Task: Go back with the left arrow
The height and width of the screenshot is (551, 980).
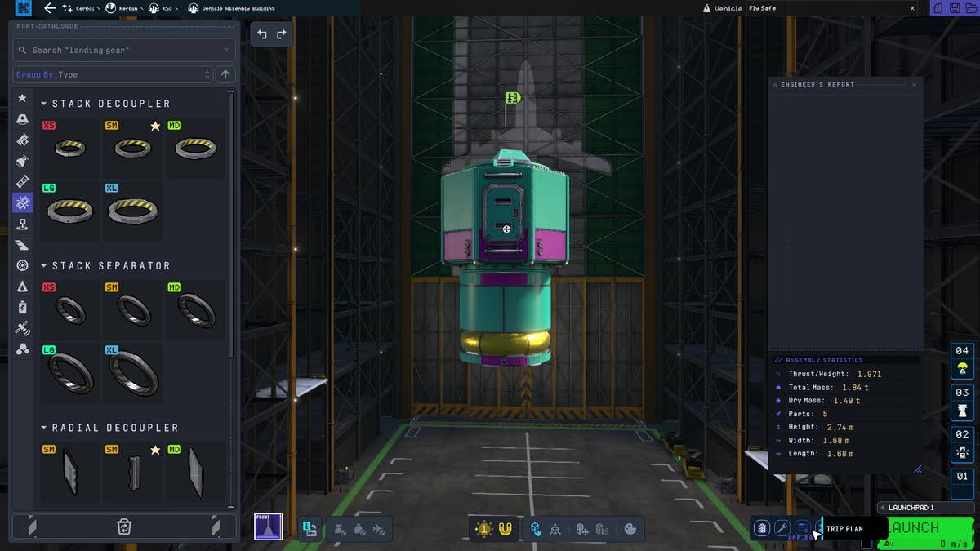Action: pos(50,8)
